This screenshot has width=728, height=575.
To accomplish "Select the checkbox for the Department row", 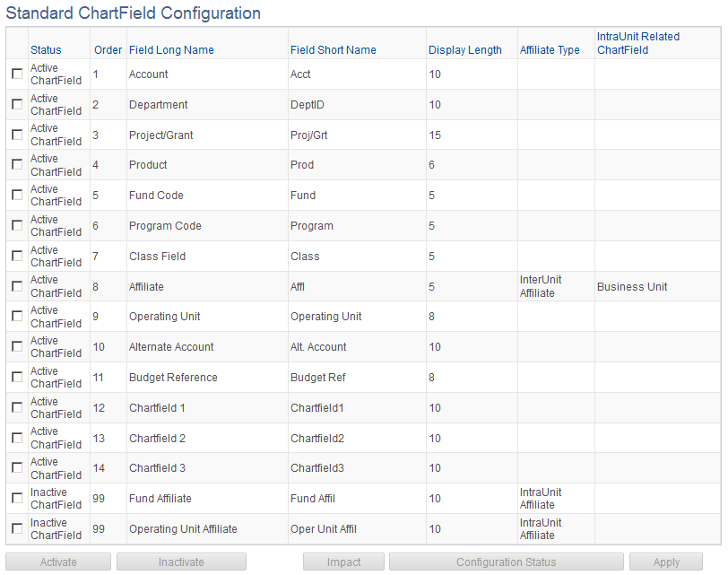I will [x=16, y=104].
